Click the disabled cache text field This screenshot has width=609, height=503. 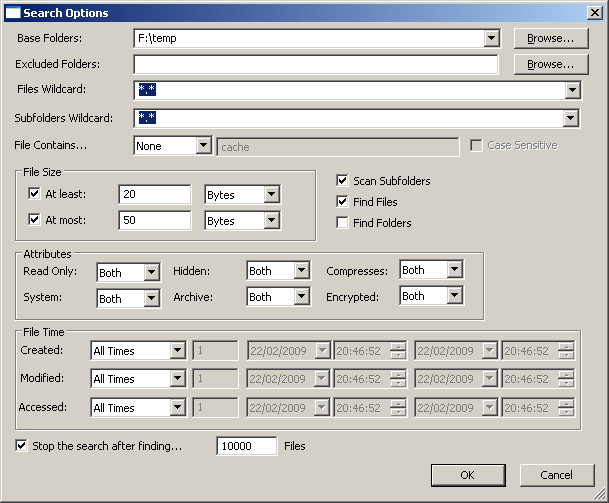[x=338, y=147]
